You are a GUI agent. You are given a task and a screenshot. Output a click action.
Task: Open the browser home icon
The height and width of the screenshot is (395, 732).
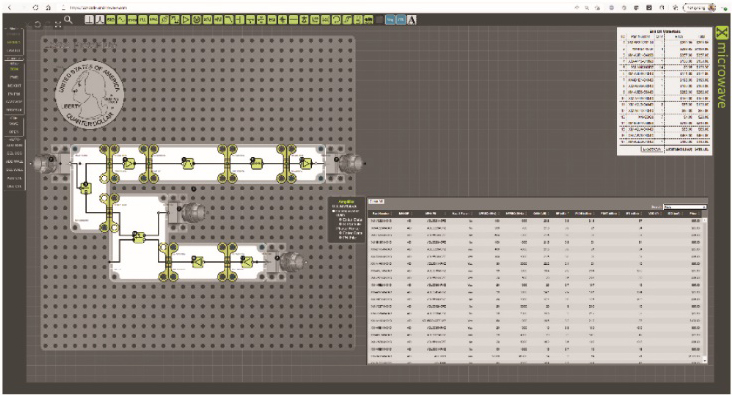tap(48, 8)
